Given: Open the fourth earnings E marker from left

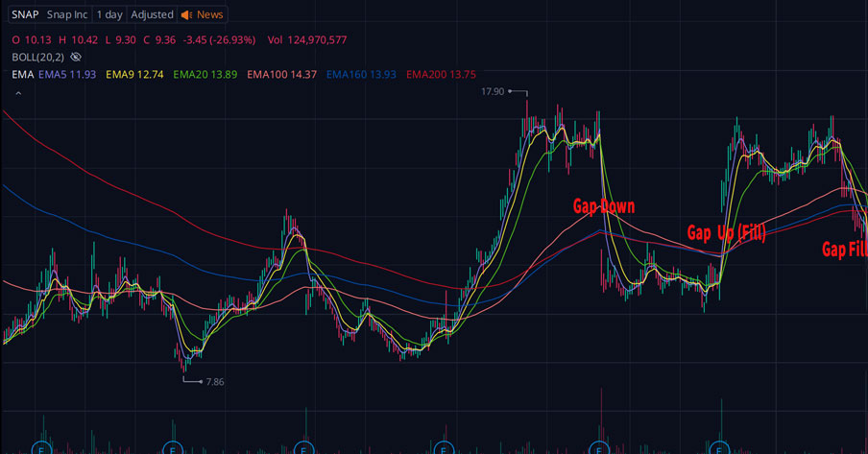Looking at the screenshot, I should (444, 449).
